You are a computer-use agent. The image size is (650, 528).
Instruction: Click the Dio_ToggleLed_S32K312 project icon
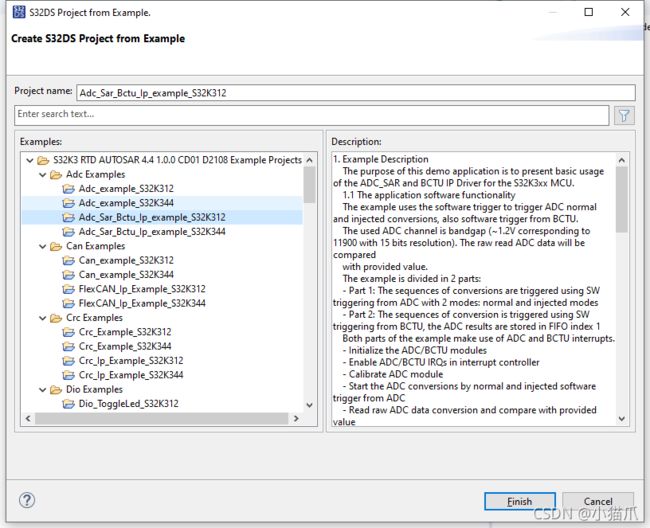[x=68, y=404]
